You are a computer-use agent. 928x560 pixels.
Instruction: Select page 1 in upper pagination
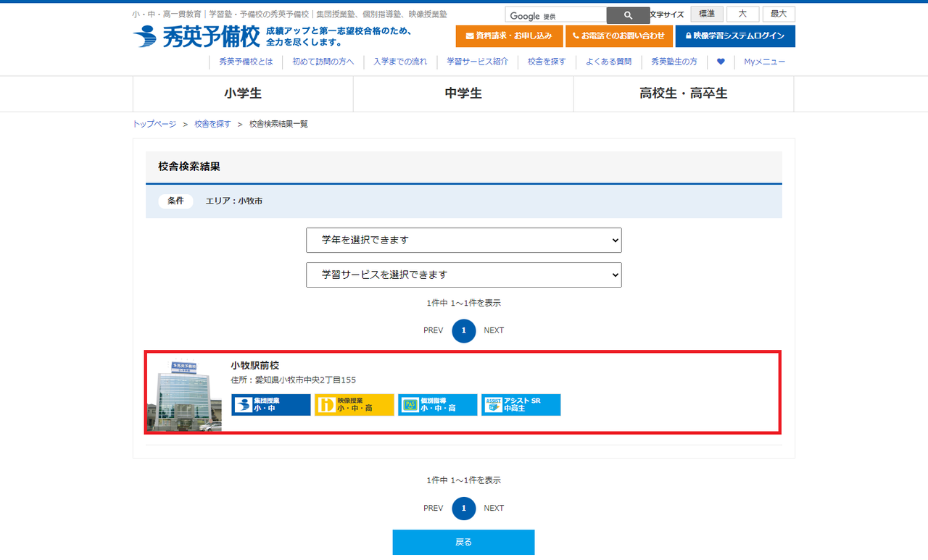tap(464, 331)
